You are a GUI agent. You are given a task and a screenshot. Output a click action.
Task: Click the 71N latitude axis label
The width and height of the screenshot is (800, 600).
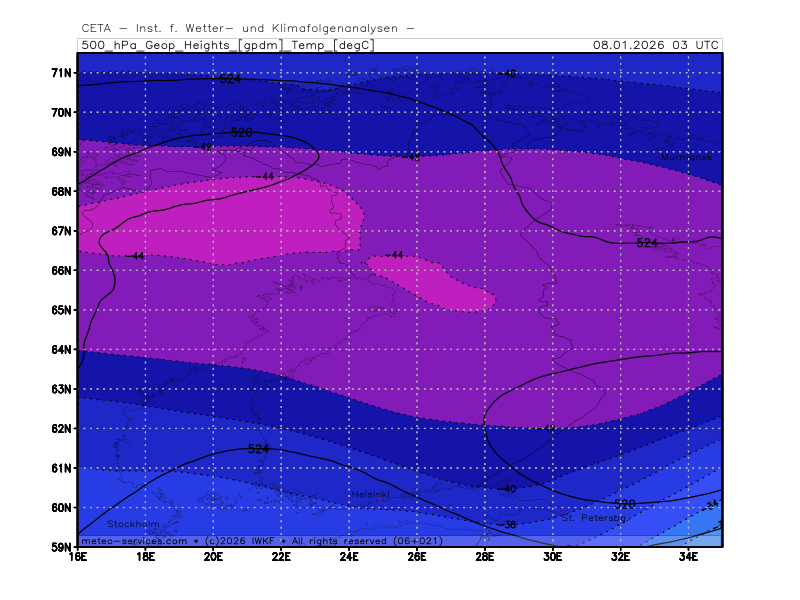coord(62,73)
